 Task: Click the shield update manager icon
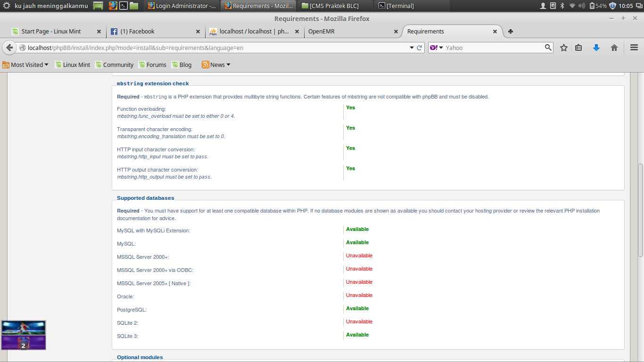coord(613,6)
